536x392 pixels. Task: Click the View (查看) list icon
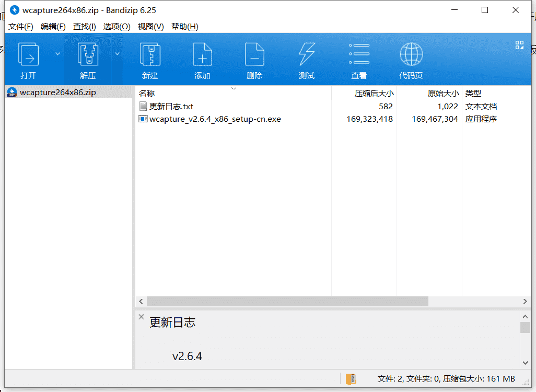click(359, 54)
